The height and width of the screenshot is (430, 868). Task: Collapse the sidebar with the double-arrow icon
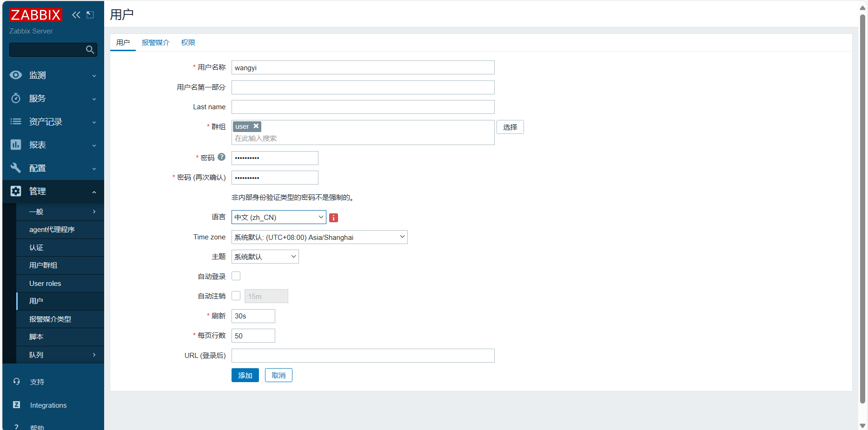tap(76, 15)
